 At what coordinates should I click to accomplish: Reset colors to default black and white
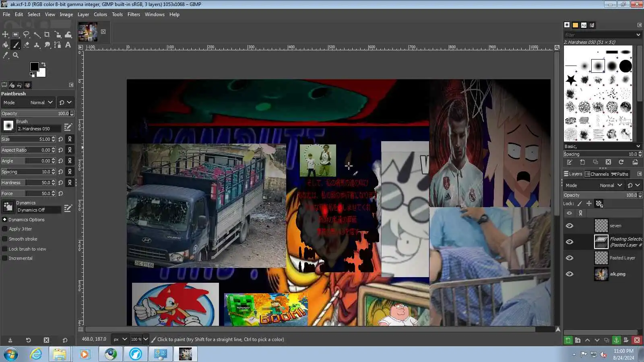tap(32, 74)
